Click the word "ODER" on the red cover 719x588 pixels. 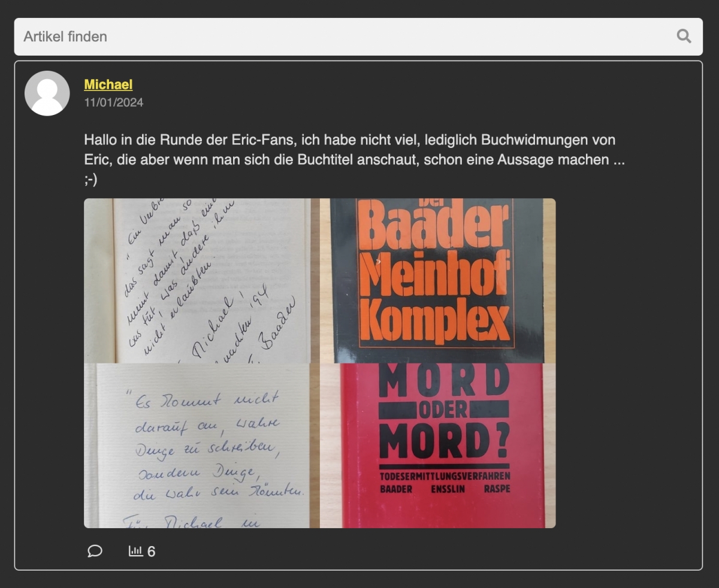(x=444, y=410)
